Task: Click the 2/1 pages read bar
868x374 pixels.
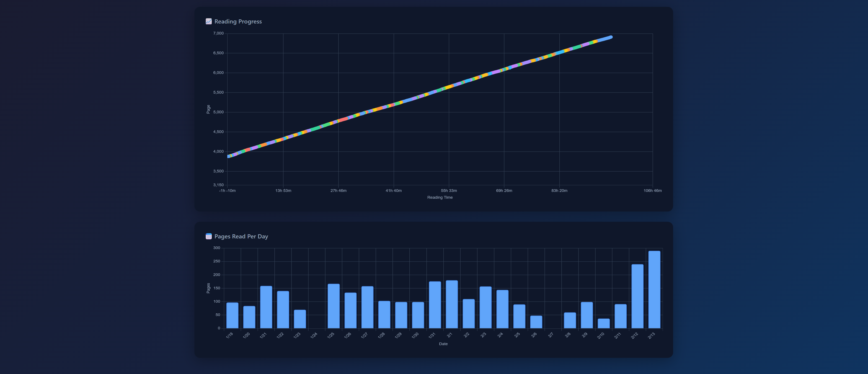Action: tap(452, 304)
